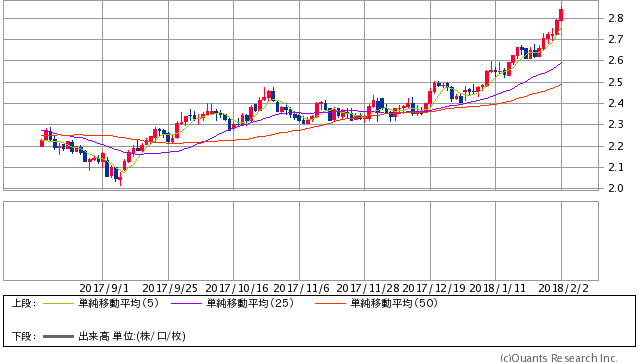Click the 出来高 単位:(株/口/枚) legend text
This screenshot has height=362, width=638.
(132, 336)
